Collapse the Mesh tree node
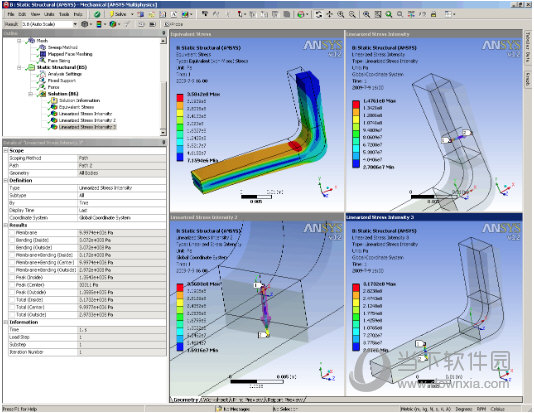The height and width of the screenshot is (413, 534). [19, 41]
